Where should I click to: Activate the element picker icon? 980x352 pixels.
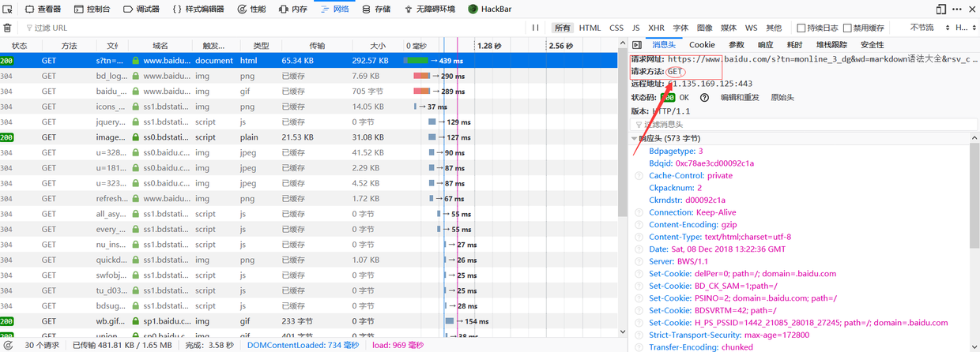pyautogui.click(x=7, y=9)
